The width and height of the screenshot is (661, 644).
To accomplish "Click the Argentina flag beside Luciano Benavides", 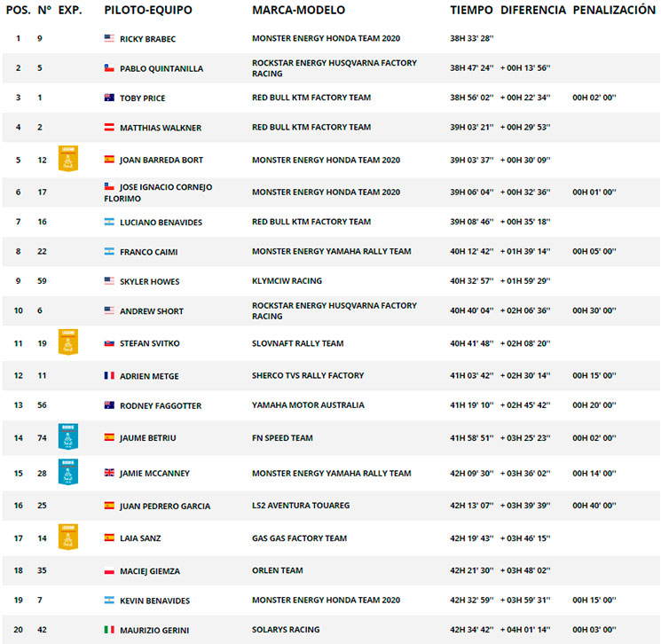I will pos(109,222).
